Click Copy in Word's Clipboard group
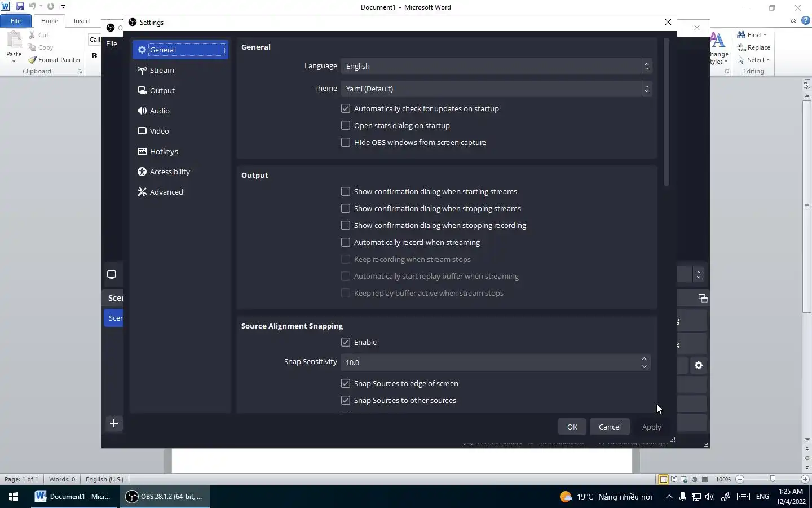Image resolution: width=812 pixels, height=508 pixels. (41, 47)
